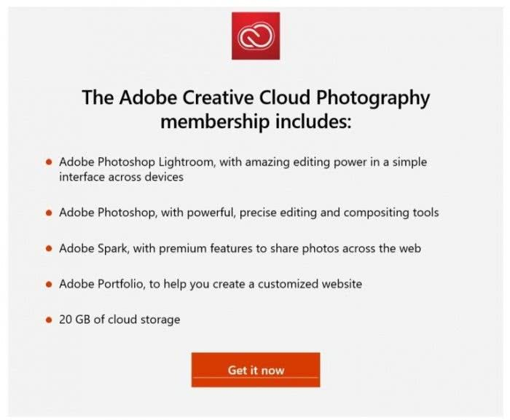Click the Adobe Creative Cloud logo

254,36
